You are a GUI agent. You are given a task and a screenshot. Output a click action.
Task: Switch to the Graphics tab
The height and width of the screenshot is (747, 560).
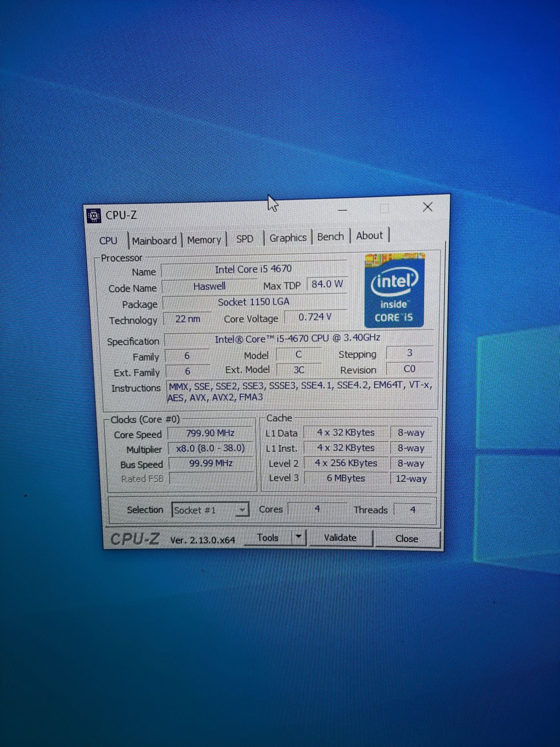tap(288, 238)
